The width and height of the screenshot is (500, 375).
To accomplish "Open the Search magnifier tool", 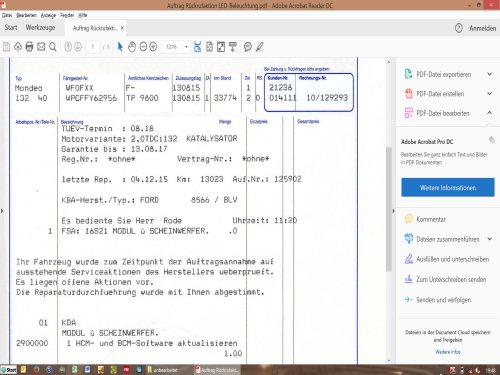I will (x=53, y=47).
